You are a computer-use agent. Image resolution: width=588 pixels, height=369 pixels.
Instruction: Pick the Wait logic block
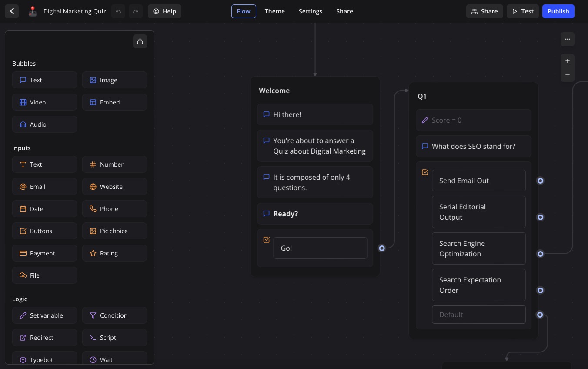click(114, 359)
